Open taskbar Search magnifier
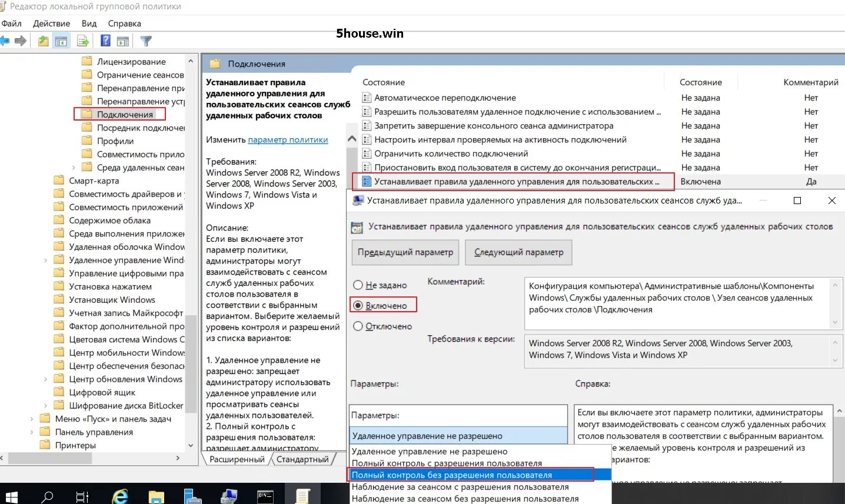This screenshot has width=845, height=504. [47, 496]
